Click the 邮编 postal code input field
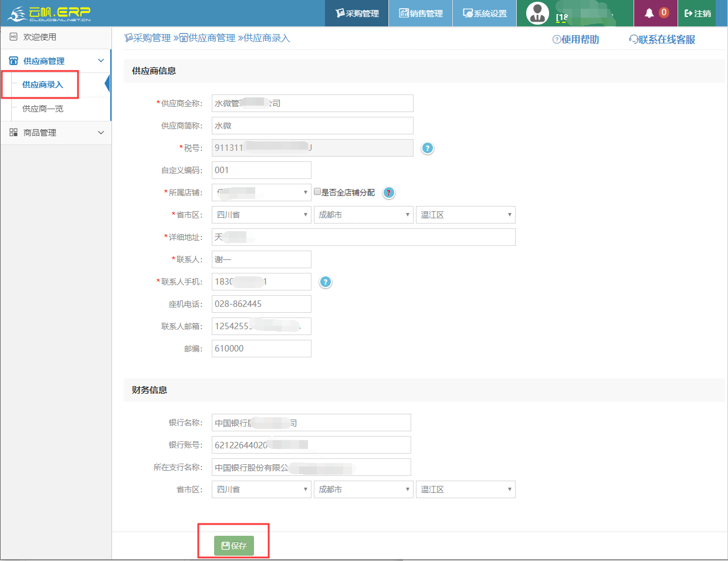The width and height of the screenshot is (728, 561). 261,349
